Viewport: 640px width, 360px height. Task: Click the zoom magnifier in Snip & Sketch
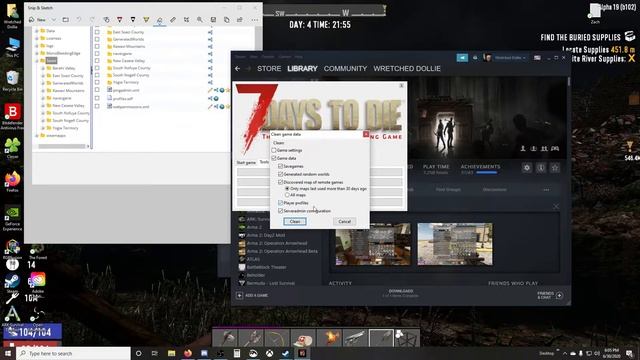(x=200, y=20)
